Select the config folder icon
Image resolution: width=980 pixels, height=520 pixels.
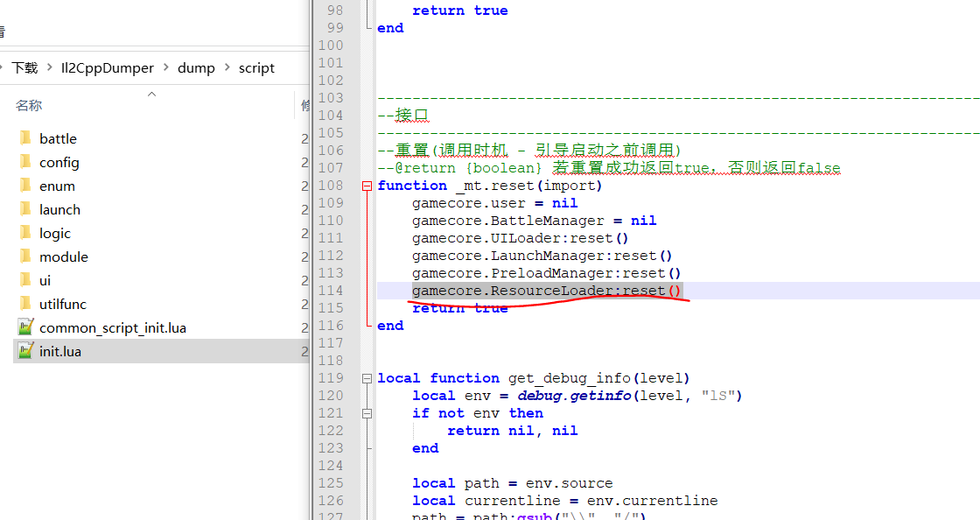point(24,162)
